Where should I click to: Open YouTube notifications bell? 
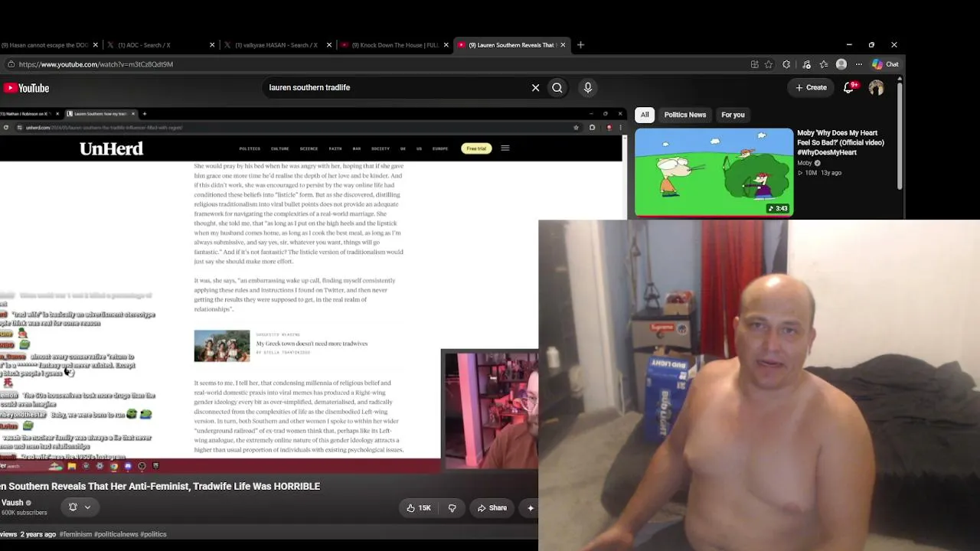[x=849, y=87]
